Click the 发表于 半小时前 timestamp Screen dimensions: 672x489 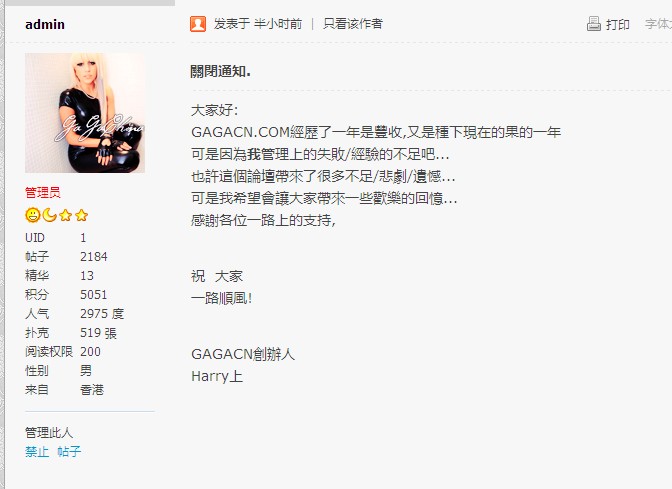[258, 24]
